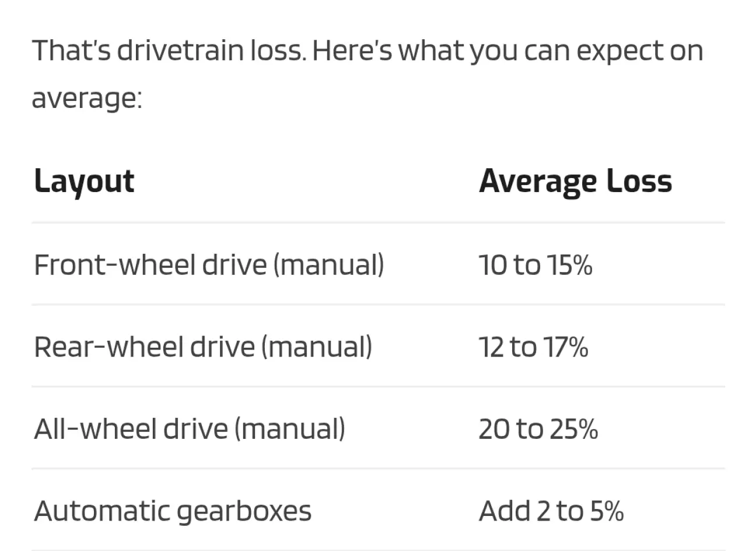Click the Average Loss column header
This screenshot has width=756, height=551.
pyautogui.click(x=575, y=182)
